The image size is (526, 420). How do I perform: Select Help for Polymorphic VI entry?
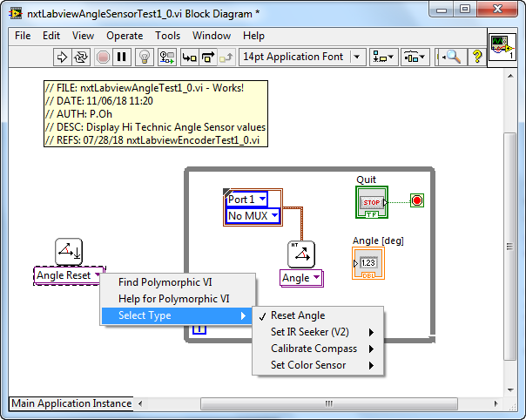point(178,299)
